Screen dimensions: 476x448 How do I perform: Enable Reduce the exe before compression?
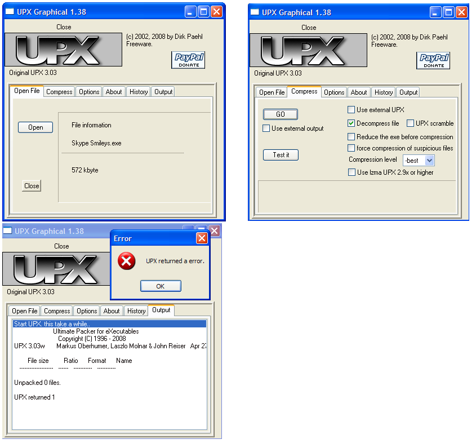[x=352, y=137]
